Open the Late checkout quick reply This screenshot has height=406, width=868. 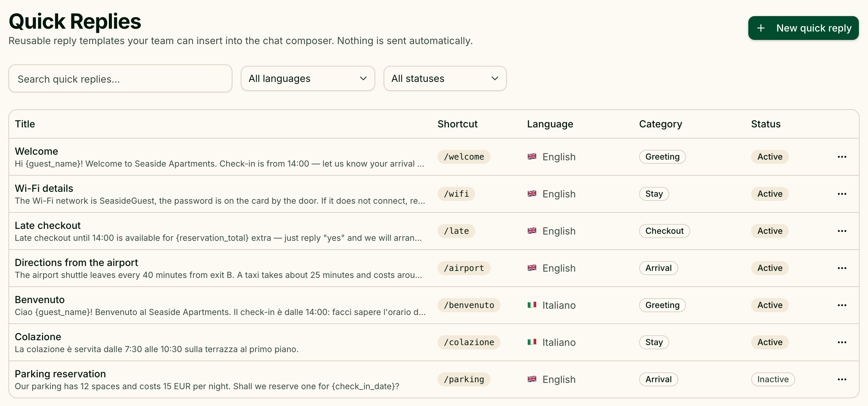tap(48, 225)
